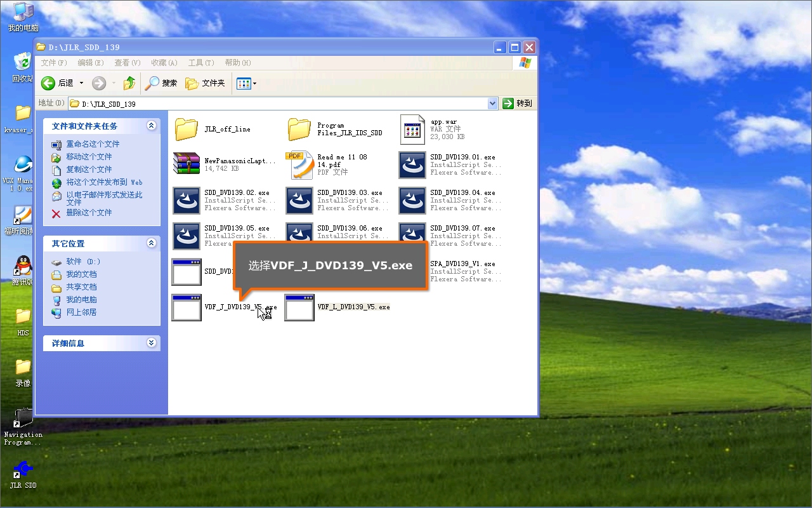Viewport: 812px width, 508px height.
Task: Select the VDF_J_DVD139_V5.exe file icon
Action: pos(187,307)
